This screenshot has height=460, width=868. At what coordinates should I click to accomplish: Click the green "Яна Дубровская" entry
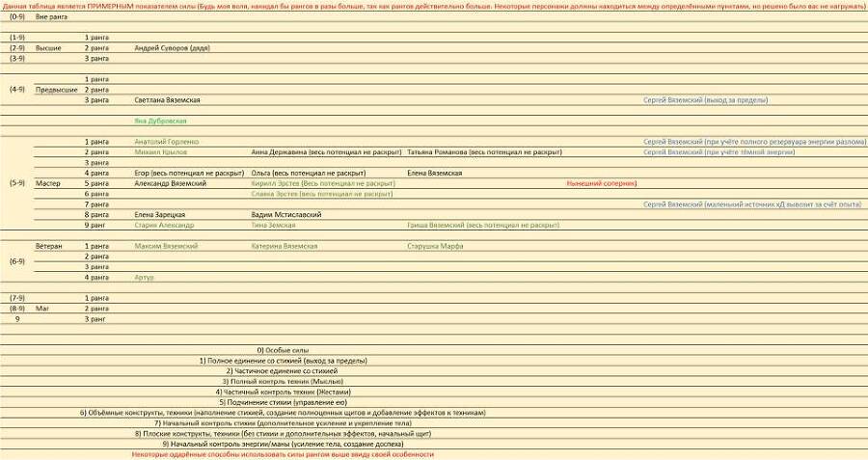point(160,121)
